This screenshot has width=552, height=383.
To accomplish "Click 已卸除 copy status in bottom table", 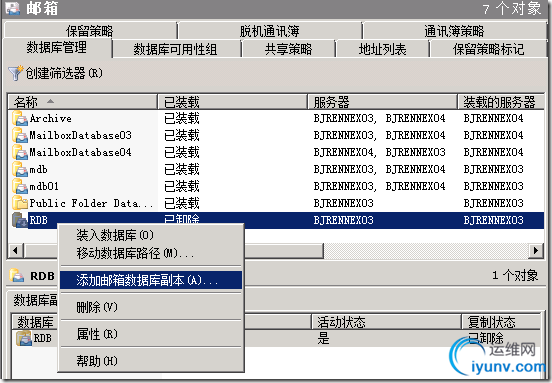I will tap(485, 338).
